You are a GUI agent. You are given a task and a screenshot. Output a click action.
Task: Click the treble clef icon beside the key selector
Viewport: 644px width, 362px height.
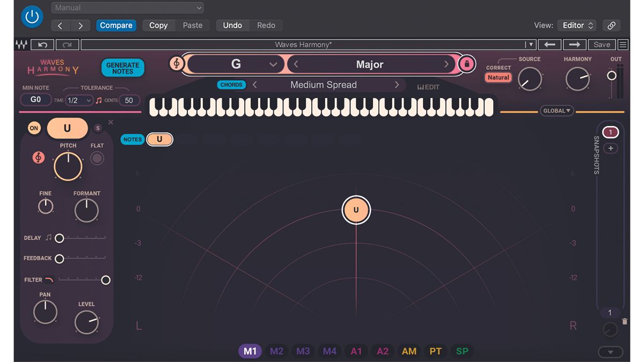point(176,64)
